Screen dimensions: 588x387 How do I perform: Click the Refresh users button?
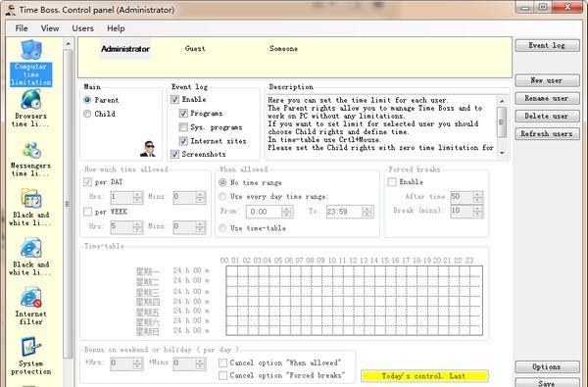pos(547,134)
